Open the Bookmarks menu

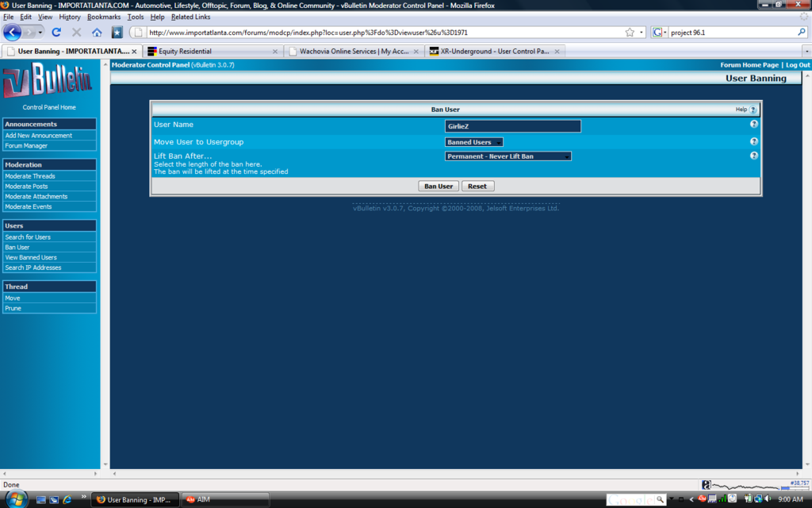104,17
